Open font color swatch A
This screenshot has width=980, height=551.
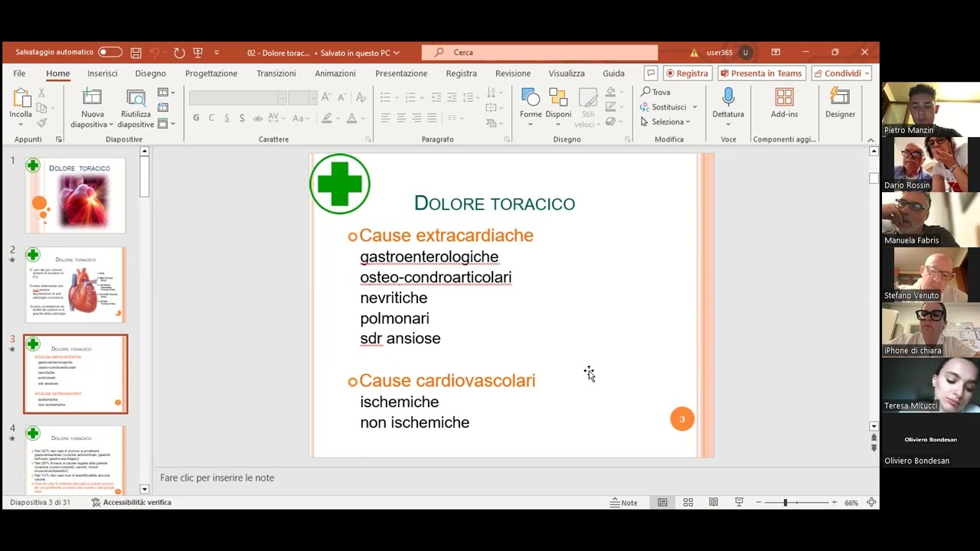351,118
